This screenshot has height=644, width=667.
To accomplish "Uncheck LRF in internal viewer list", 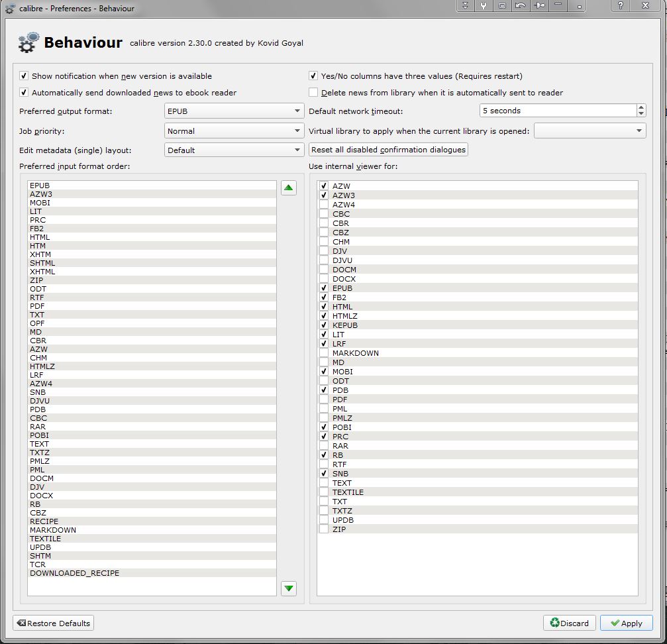I will tap(324, 344).
